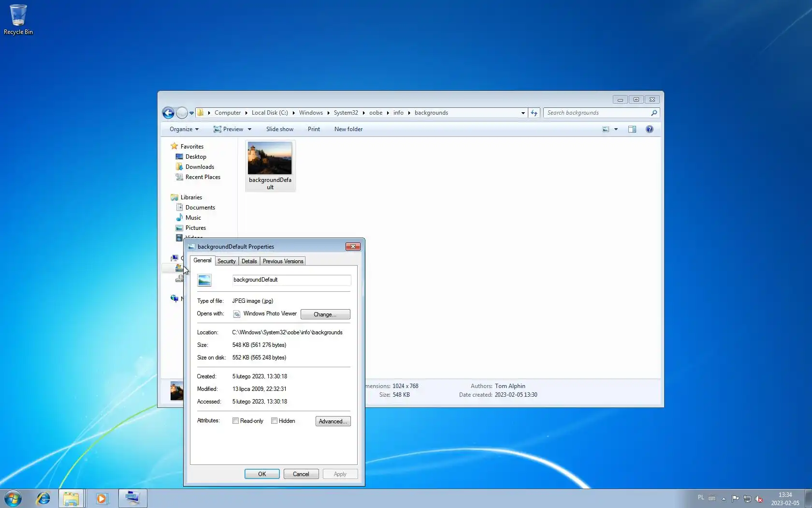Screen dimensions: 812x508
Task: Click the Action Center flag in the tray
Action: 735,498
